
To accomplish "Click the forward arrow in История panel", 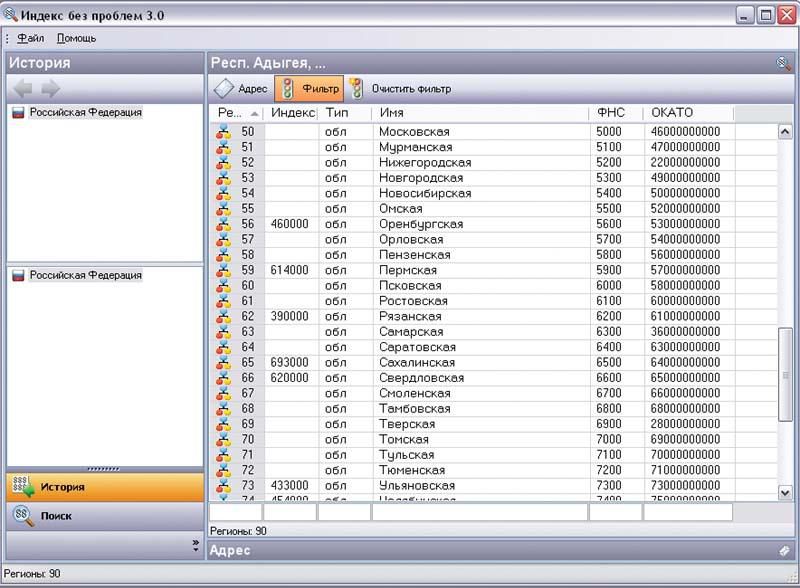I will pyautogui.click(x=50, y=88).
